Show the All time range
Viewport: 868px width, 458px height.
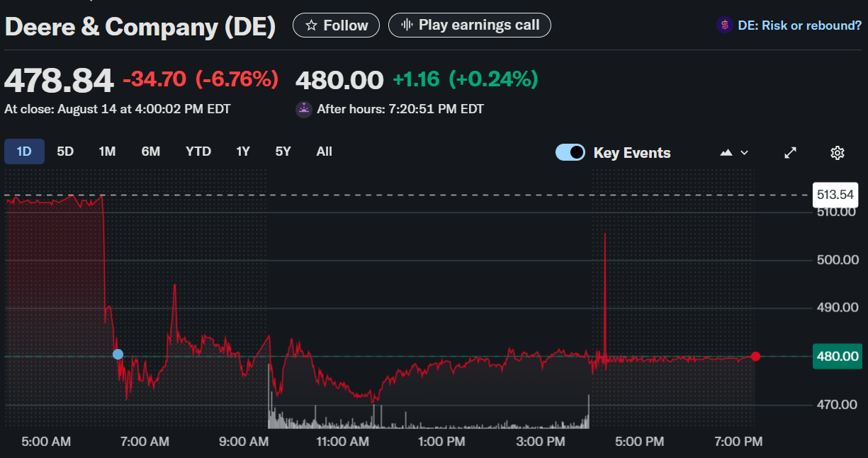(325, 151)
